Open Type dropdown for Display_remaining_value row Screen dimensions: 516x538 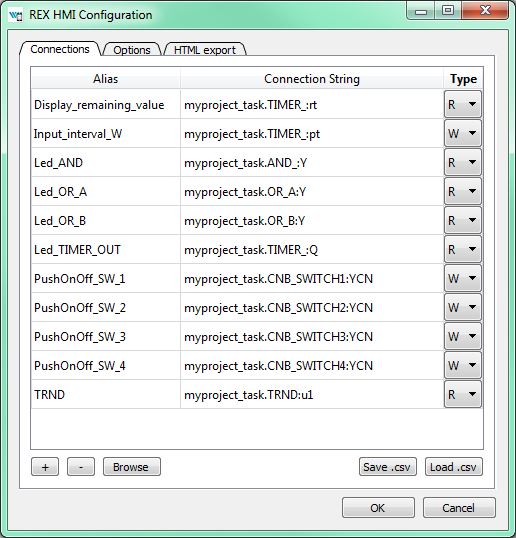coord(462,104)
